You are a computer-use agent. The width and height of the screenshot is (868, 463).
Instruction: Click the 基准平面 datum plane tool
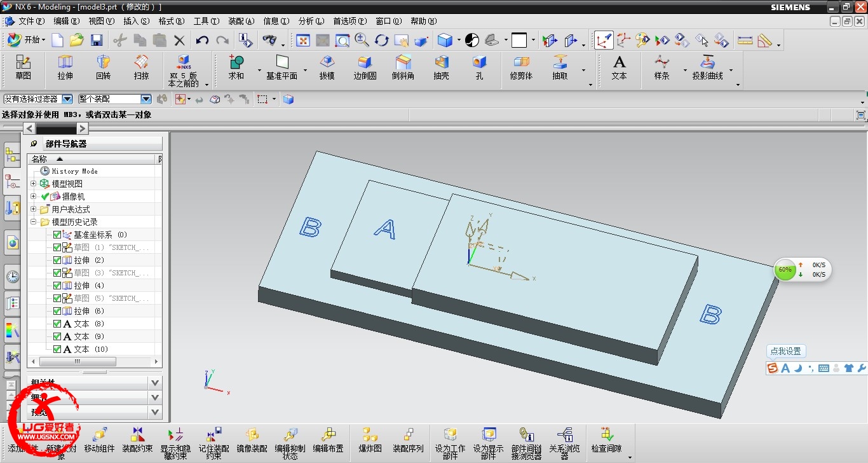pos(281,68)
